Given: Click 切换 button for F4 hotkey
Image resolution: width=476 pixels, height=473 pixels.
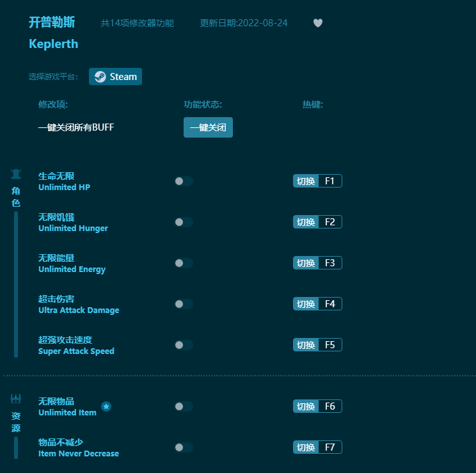Looking at the screenshot, I should point(306,304).
